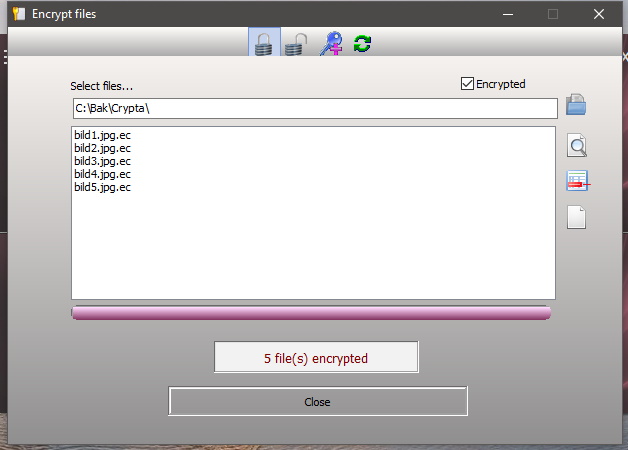
Task: Select the Encrypt (closed padlock) toolbar icon
Action: [x=264, y=42]
